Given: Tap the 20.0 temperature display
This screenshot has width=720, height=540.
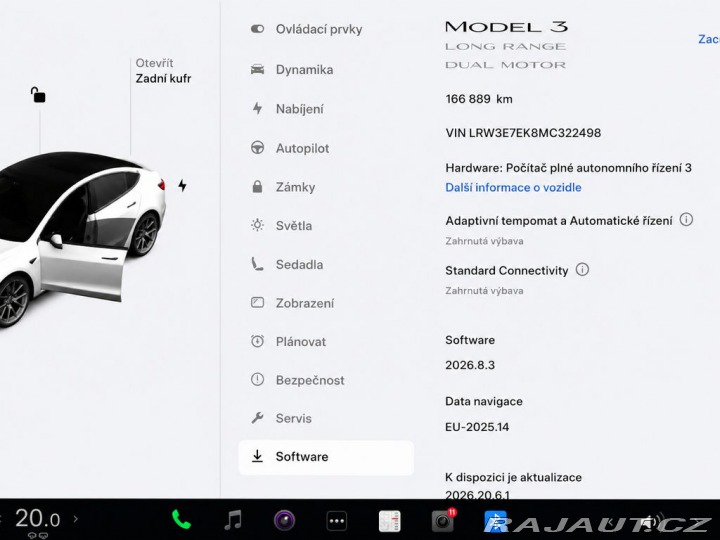Looking at the screenshot, I should pos(38,519).
